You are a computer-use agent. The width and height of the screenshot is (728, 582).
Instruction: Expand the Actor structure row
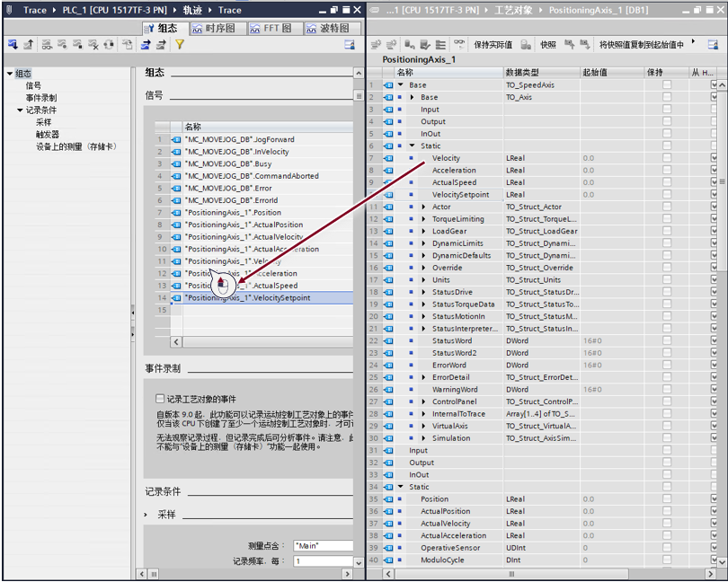[x=423, y=207]
